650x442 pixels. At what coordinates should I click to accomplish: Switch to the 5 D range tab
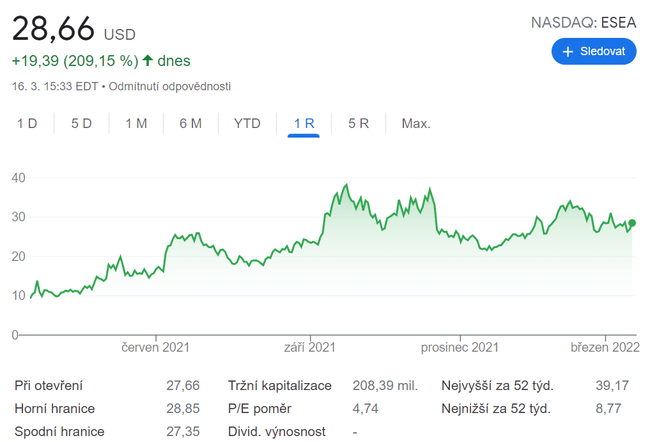[x=81, y=124]
